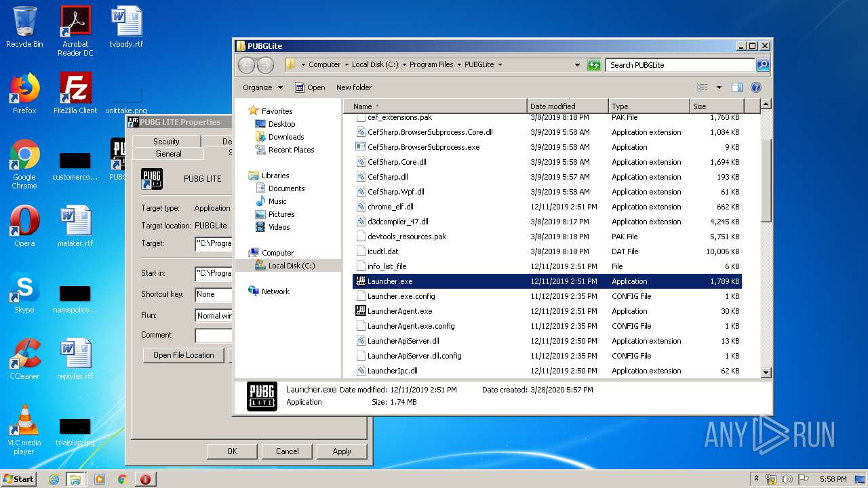868x488 pixels.
Task: Click Search PUBGLite input field
Action: click(x=680, y=65)
